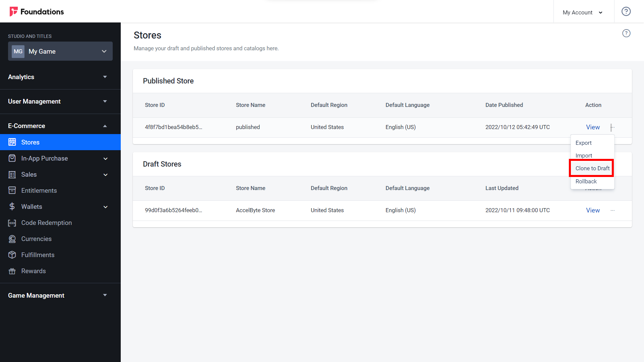Click the Currencies icon in sidebar
This screenshot has width=644, height=362.
tap(12, 239)
